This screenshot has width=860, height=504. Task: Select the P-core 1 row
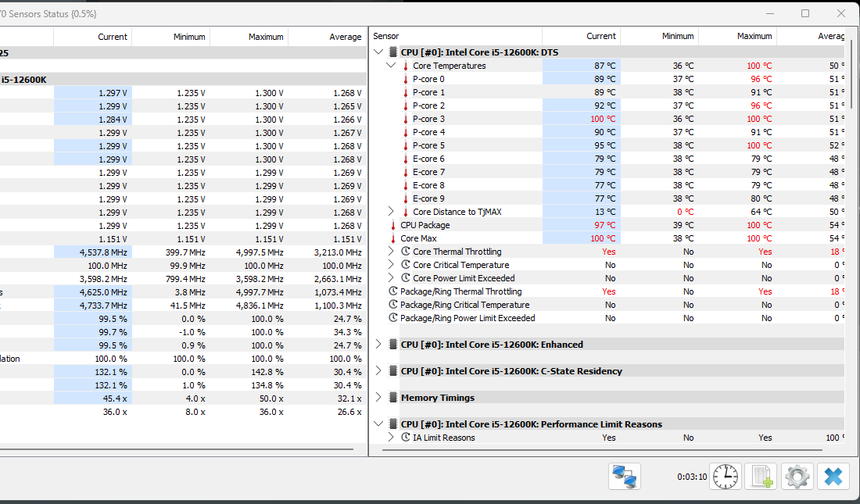coord(607,92)
